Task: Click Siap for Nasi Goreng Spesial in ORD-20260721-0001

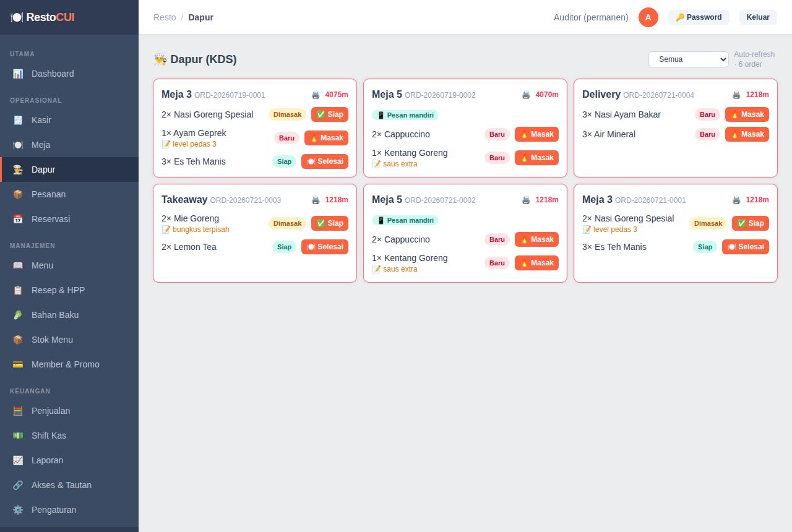Action: tap(751, 223)
